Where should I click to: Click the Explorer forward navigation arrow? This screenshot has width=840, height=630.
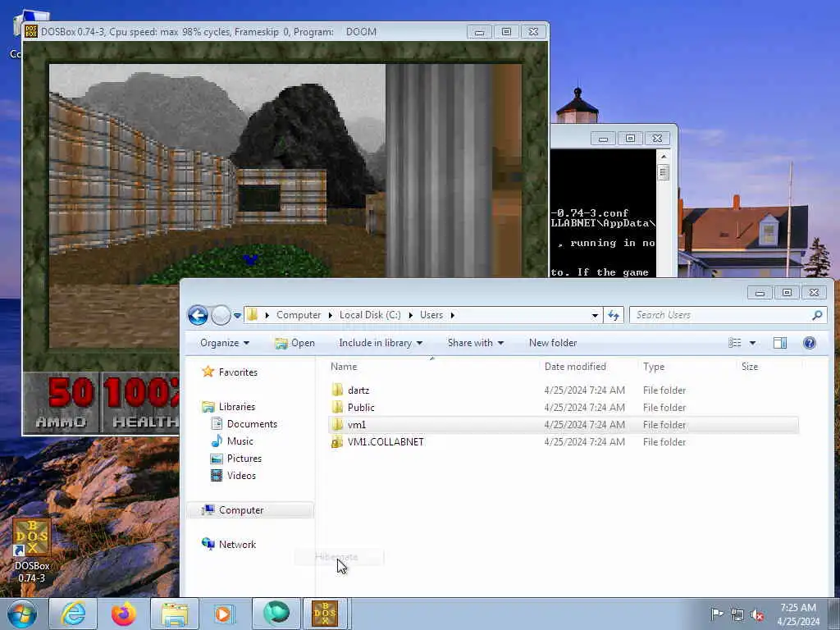coord(221,315)
